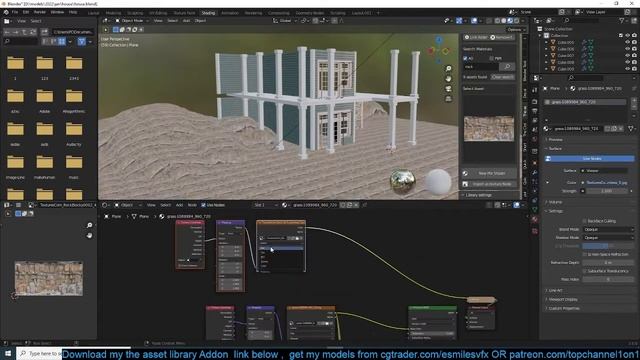Switch to the Compositing workspace tab

coord(279,13)
